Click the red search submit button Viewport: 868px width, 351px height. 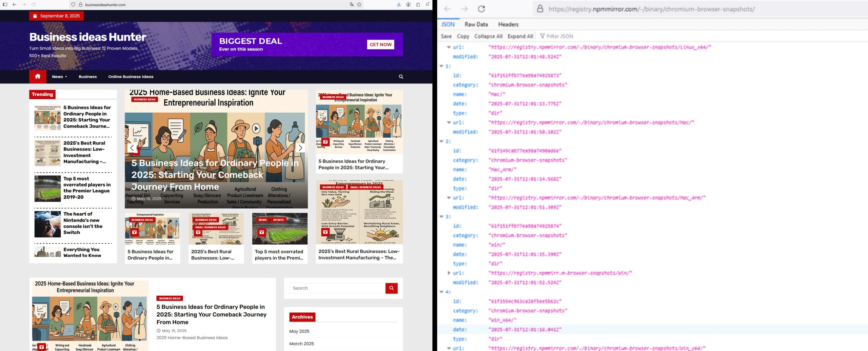click(x=391, y=288)
